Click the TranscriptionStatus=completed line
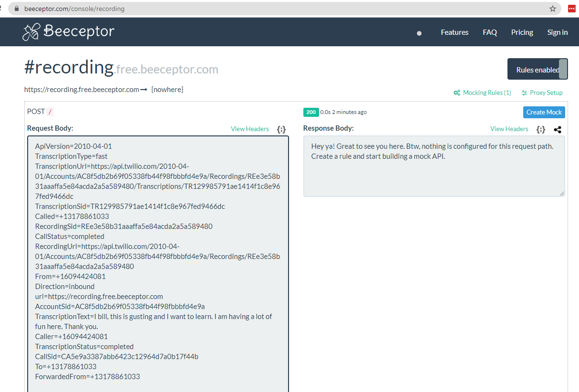The height and width of the screenshot is (392, 579). point(84,346)
